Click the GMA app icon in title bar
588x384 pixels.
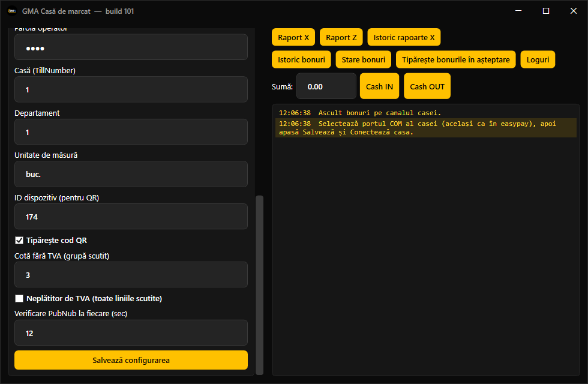point(11,11)
